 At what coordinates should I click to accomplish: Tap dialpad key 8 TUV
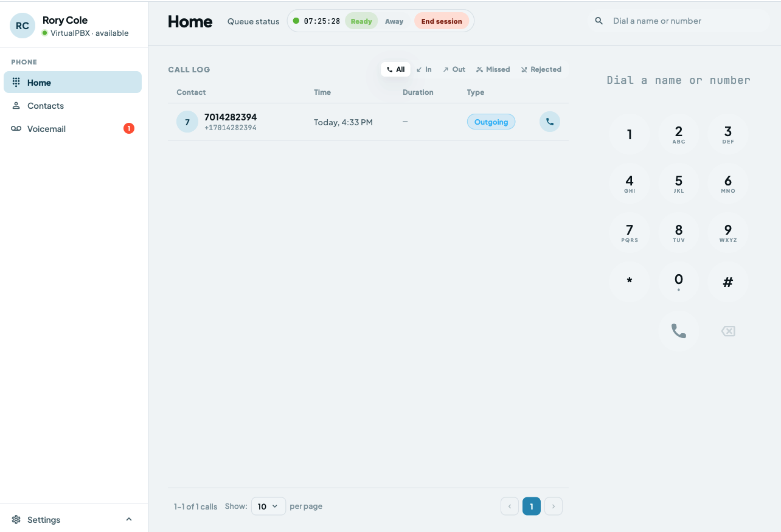pos(679,233)
